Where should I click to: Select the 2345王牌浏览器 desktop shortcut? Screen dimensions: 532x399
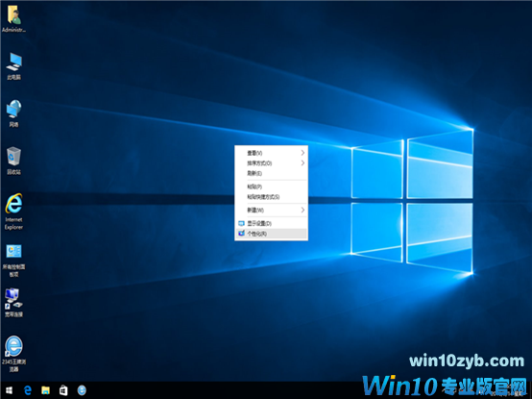pyautogui.click(x=13, y=354)
